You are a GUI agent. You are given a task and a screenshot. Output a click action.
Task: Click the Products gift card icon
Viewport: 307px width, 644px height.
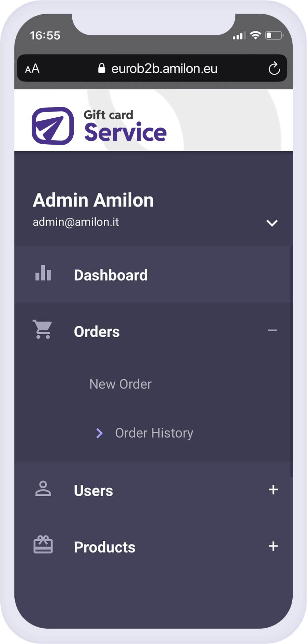click(x=43, y=544)
